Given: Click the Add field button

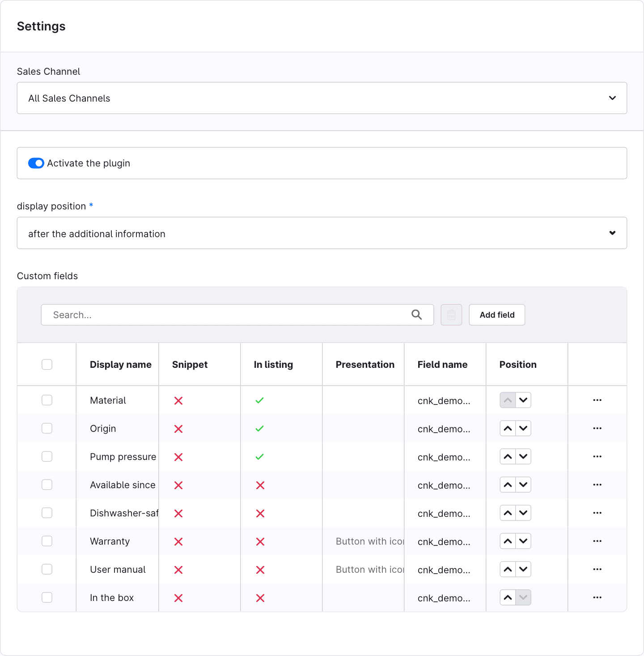Looking at the screenshot, I should [497, 315].
